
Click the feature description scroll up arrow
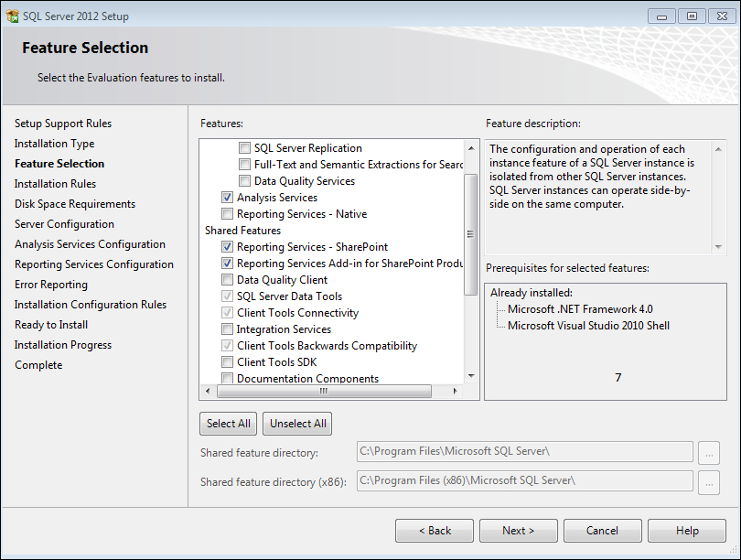click(718, 149)
